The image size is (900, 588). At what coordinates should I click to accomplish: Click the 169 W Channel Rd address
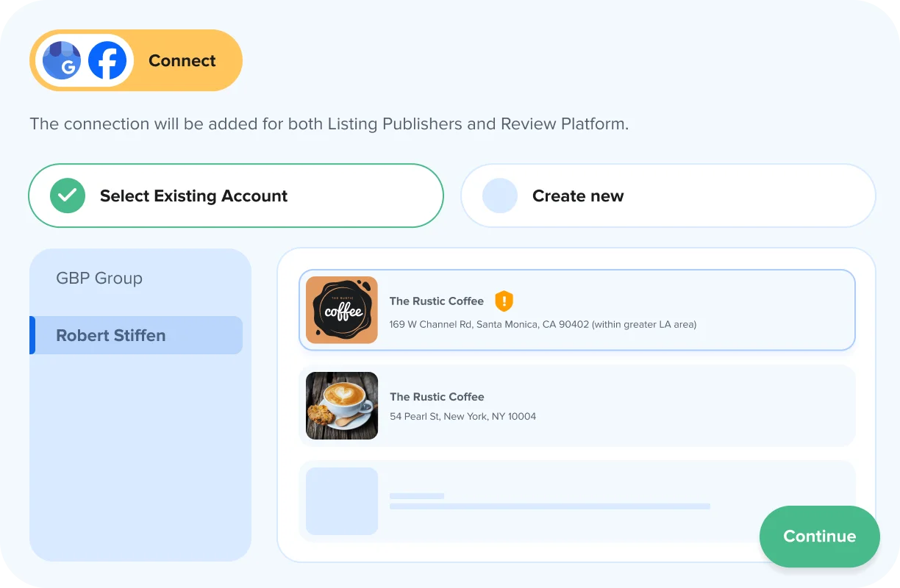coord(543,324)
